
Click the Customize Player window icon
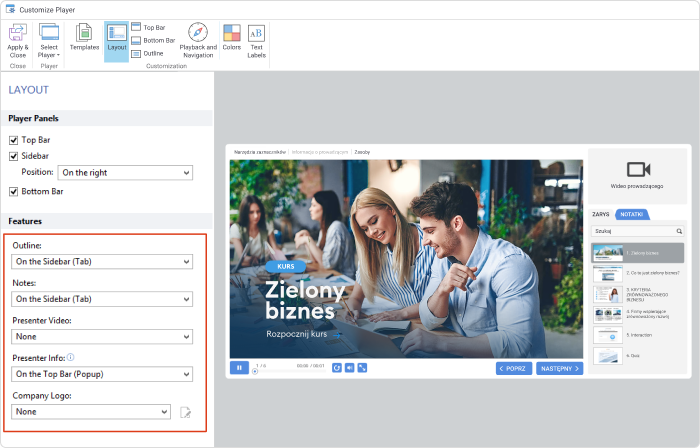pos(10,9)
